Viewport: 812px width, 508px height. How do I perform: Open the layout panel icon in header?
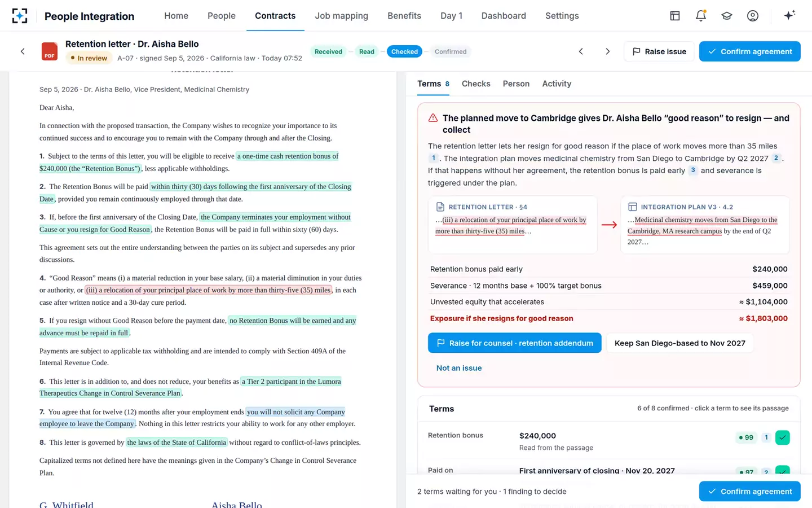(675, 16)
